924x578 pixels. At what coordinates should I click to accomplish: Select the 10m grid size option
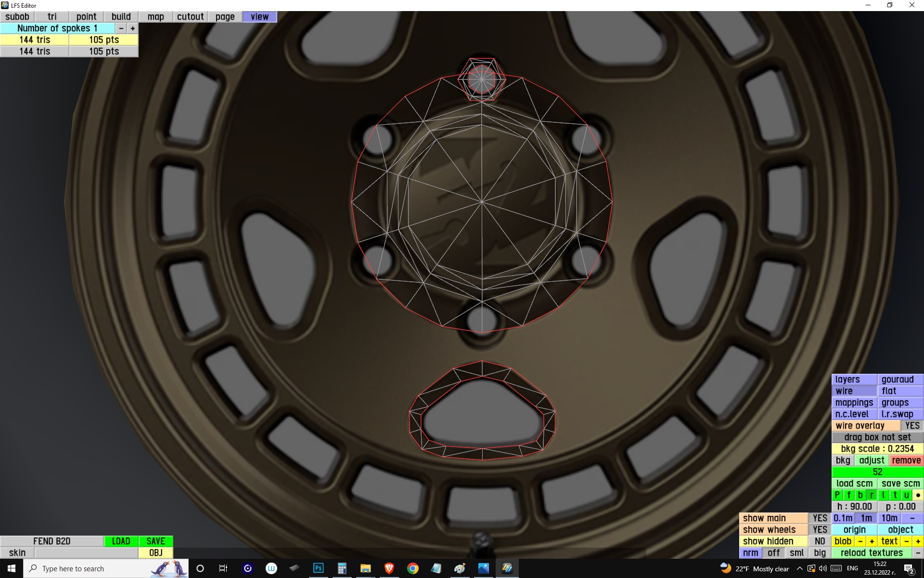tap(889, 518)
